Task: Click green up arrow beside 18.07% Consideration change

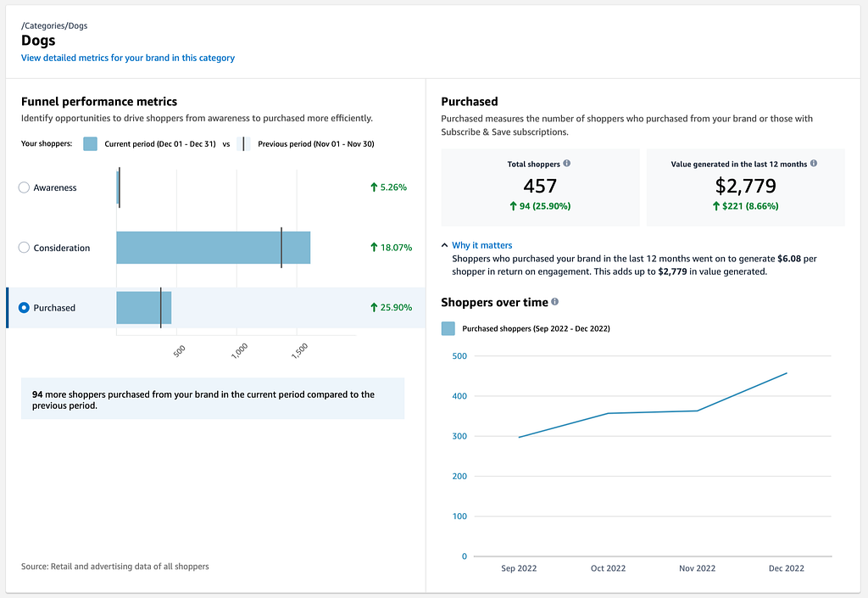Action: (374, 247)
